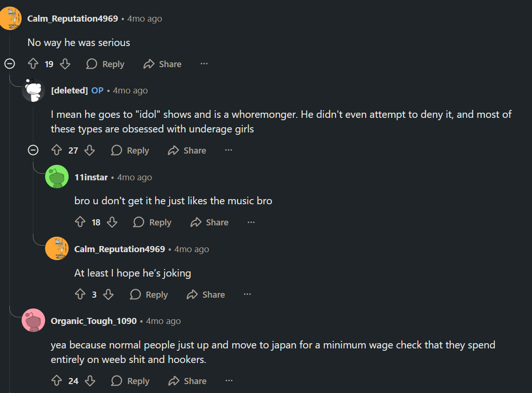
Task: Upvote "At least I hope he's joking" comment
Action: 80,294
